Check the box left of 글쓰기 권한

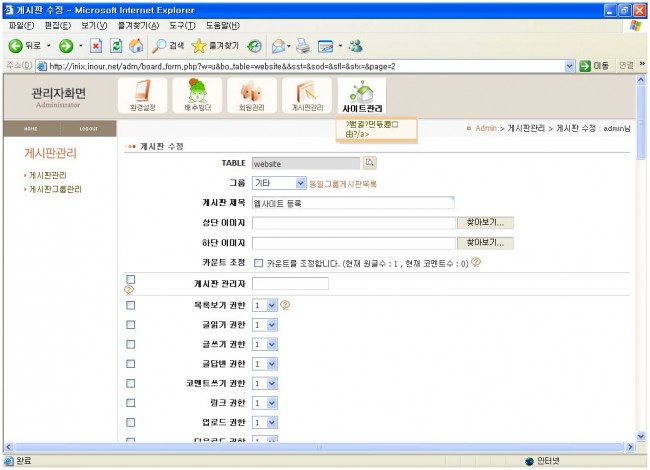(131, 344)
